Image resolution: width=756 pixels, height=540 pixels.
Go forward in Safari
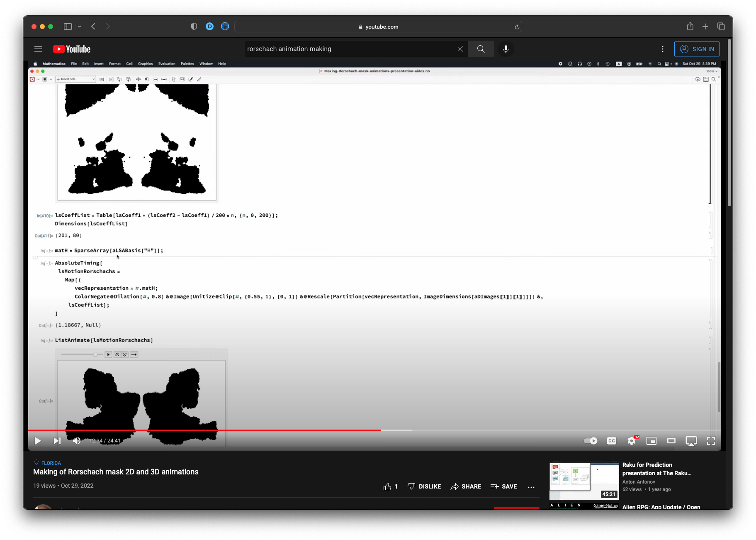coord(108,27)
